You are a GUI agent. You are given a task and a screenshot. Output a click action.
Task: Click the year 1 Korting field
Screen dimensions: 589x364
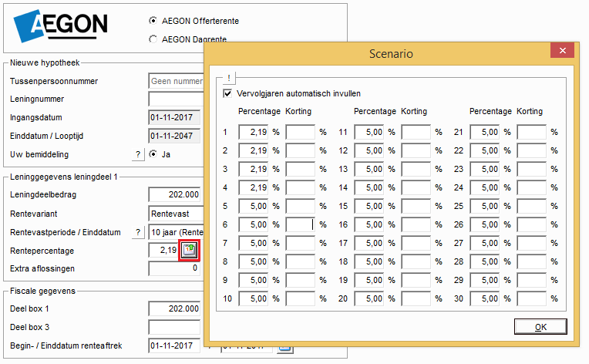[x=300, y=132]
